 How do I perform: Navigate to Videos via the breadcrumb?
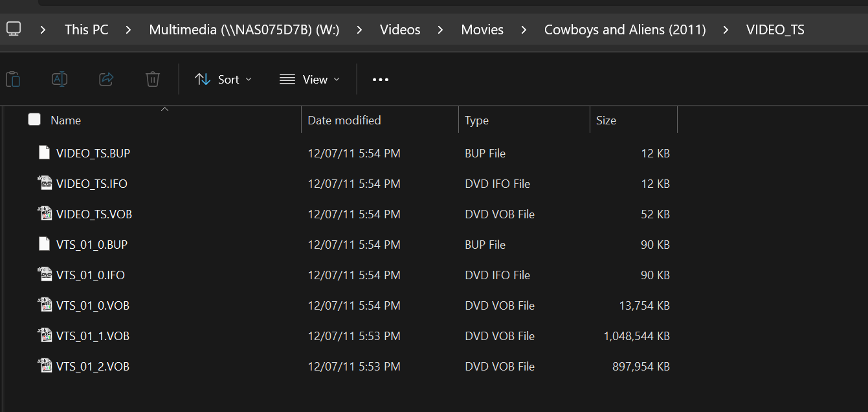400,29
